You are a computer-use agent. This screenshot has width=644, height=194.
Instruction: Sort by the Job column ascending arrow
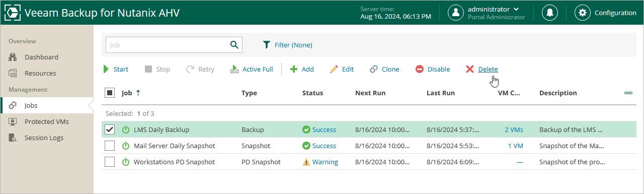click(138, 93)
